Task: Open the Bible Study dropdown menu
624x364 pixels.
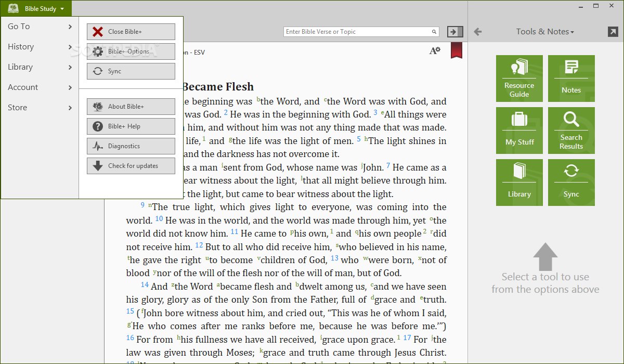Action: (x=36, y=8)
